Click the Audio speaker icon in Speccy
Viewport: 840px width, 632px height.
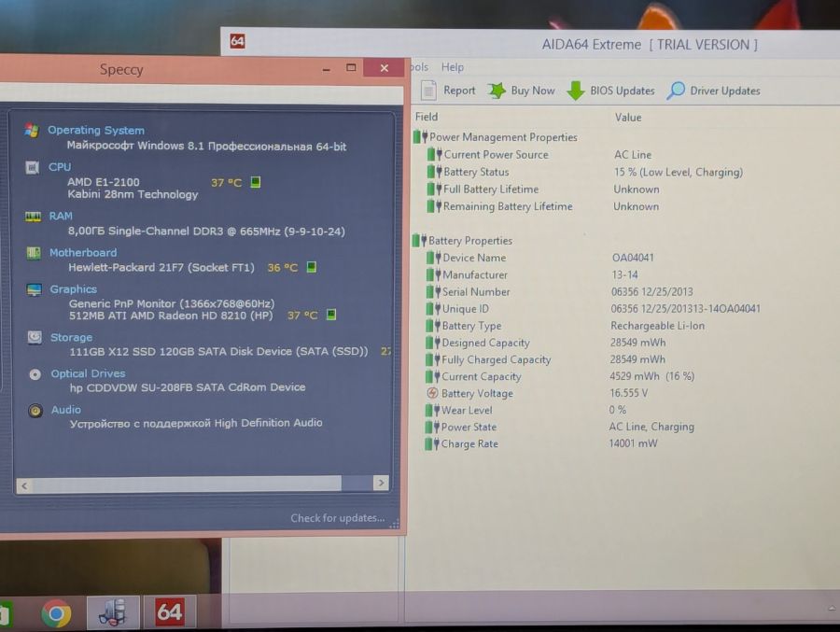click(35, 411)
